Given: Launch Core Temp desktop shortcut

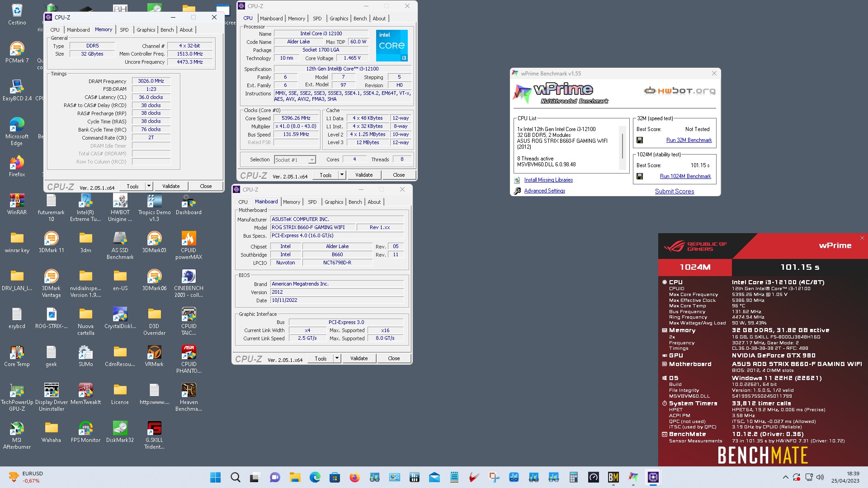Looking at the screenshot, I should 17,356.
